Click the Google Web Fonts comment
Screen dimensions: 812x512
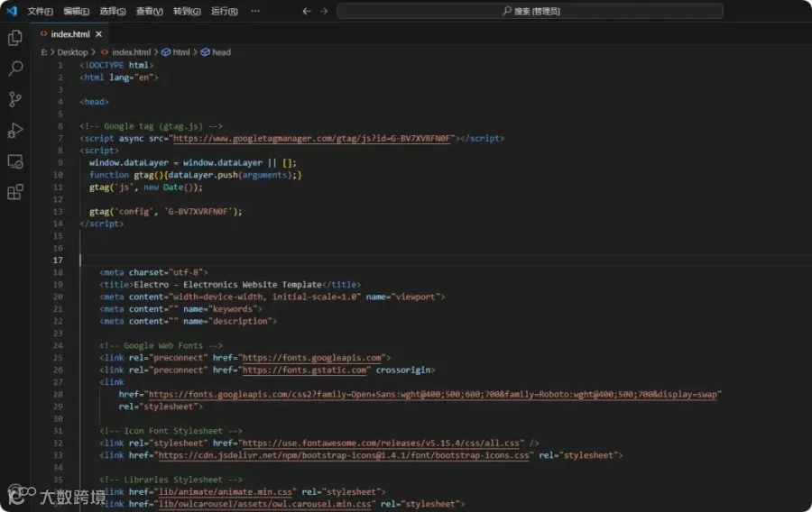161,346
